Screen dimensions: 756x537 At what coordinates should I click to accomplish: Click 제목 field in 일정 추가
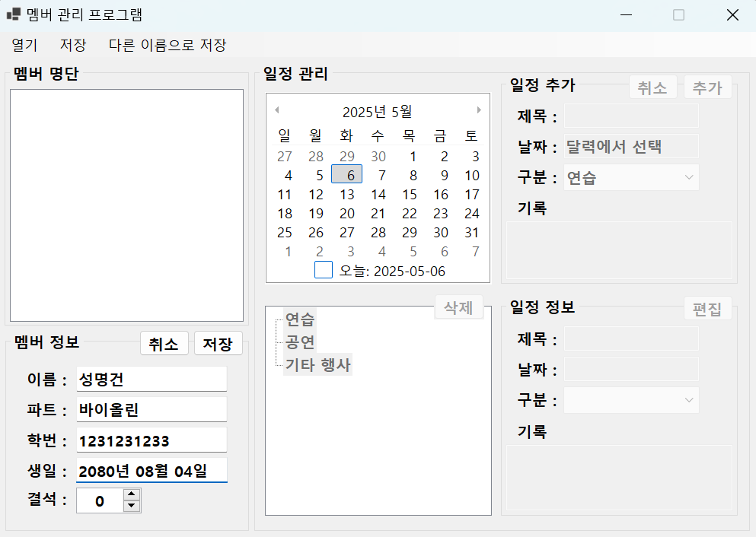(x=631, y=116)
